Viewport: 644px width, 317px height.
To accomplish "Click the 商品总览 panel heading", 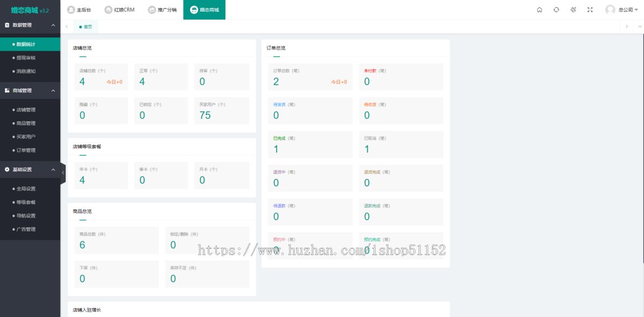I will [82, 211].
